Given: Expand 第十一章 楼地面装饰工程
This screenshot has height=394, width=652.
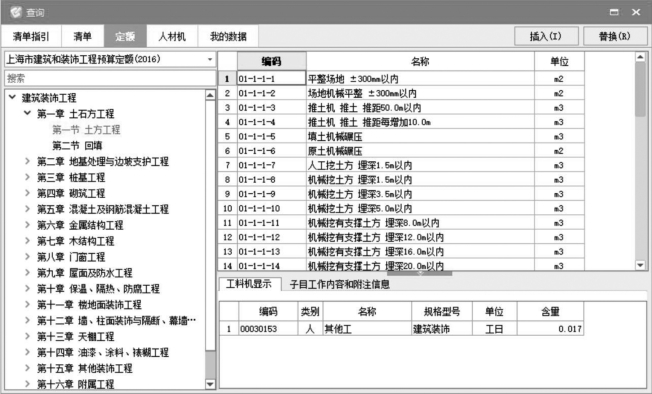Looking at the screenshot, I should 27,304.
